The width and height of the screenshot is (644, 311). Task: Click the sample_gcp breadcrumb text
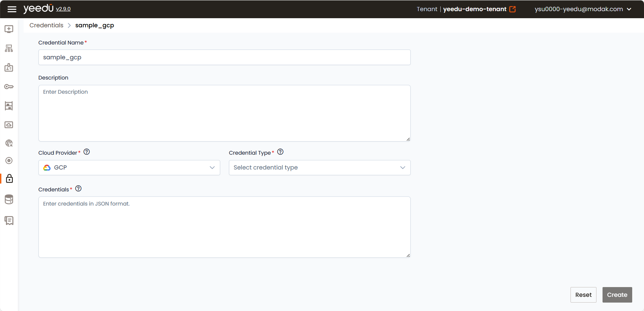[95, 25]
